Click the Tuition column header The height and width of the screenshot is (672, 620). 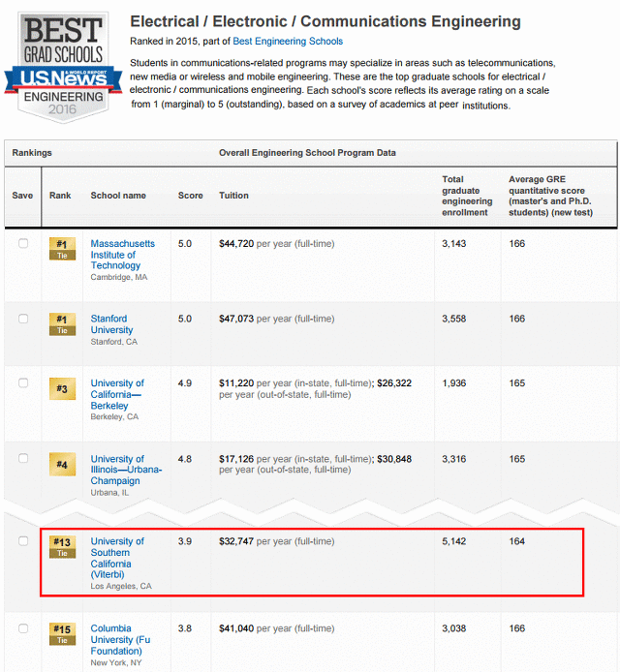pyautogui.click(x=233, y=196)
